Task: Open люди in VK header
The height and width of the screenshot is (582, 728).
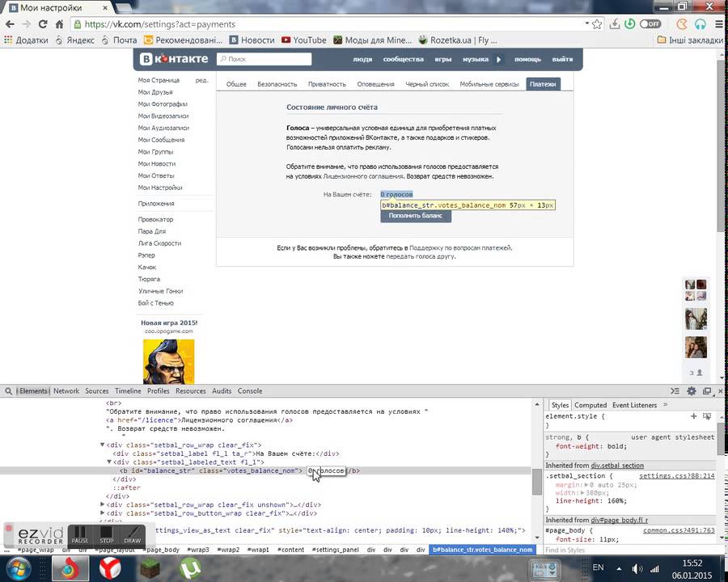Action: click(x=362, y=59)
